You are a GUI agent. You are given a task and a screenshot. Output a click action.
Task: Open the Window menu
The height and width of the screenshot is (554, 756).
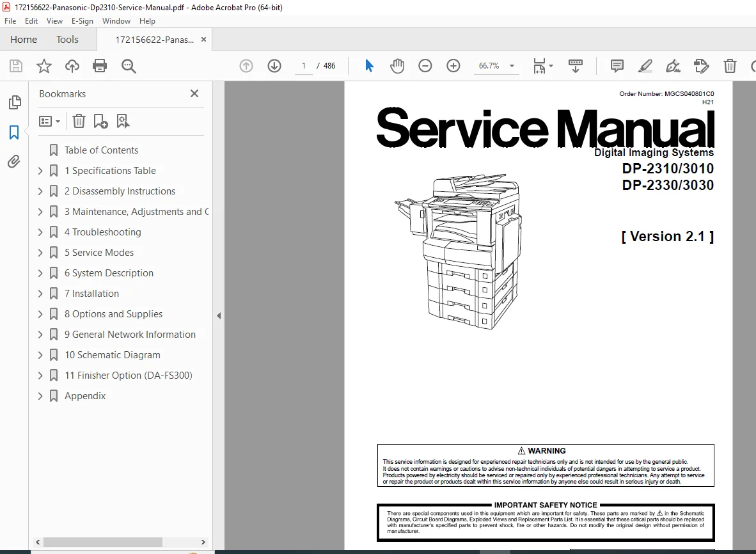coord(116,21)
